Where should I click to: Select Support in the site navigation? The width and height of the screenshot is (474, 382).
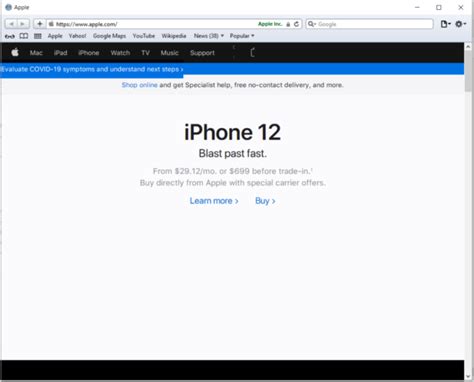click(x=202, y=53)
